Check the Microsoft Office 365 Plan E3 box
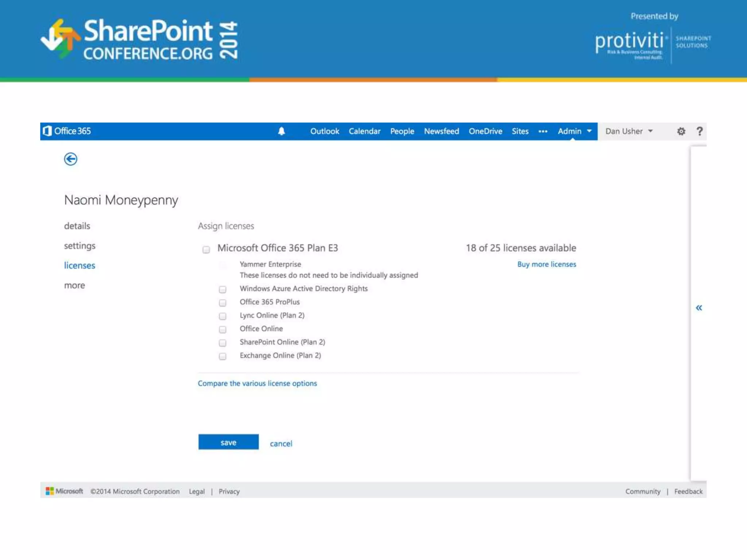 [206, 249]
